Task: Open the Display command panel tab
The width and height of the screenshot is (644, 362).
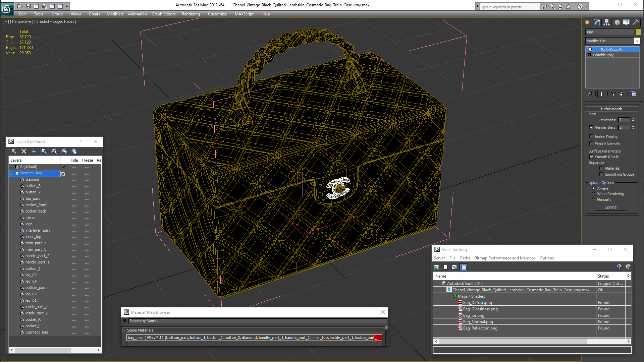Action: (x=626, y=22)
